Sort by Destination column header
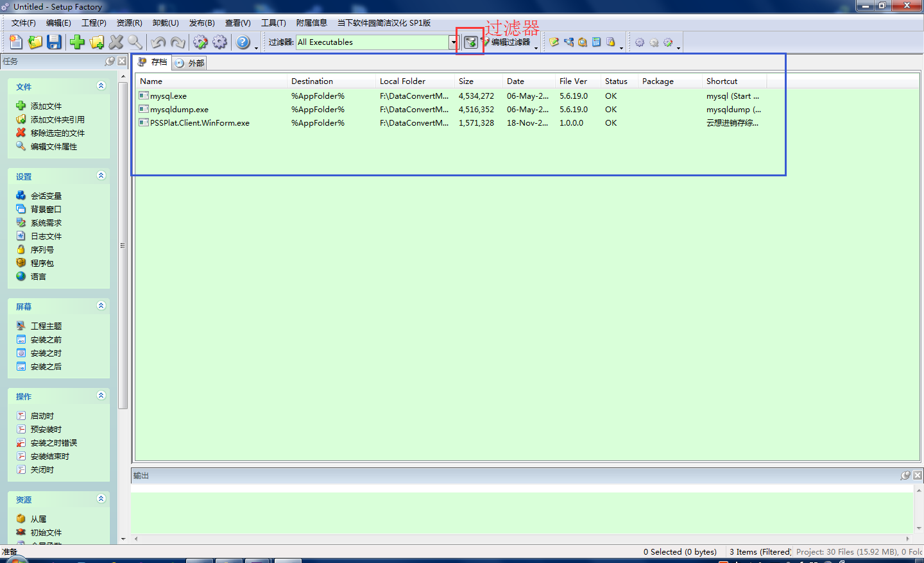924x563 pixels. tap(331, 81)
